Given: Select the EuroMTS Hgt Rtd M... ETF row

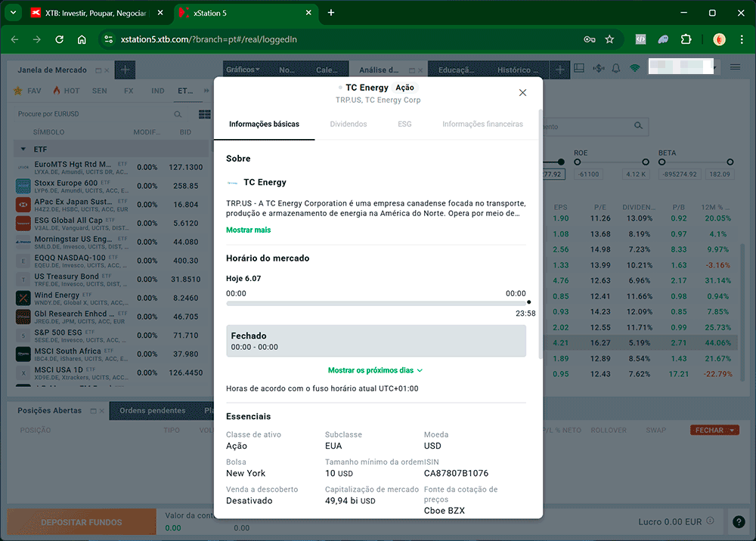Looking at the screenshot, I should coord(111,168).
